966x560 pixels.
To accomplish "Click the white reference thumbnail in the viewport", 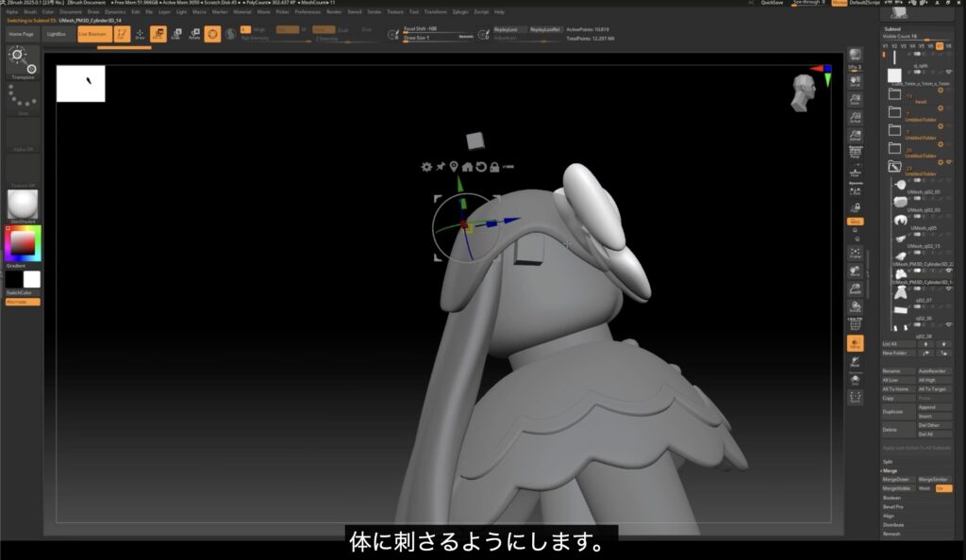I will [81, 84].
